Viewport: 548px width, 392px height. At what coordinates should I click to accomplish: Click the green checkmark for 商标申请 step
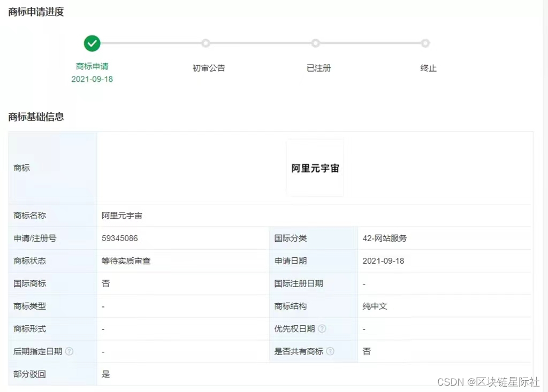coord(92,43)
